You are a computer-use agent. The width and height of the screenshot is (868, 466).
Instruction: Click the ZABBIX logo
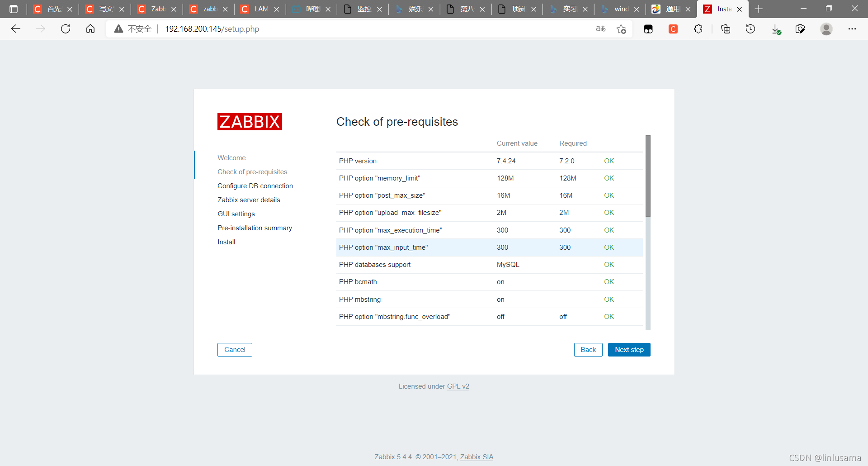(250, 122)
